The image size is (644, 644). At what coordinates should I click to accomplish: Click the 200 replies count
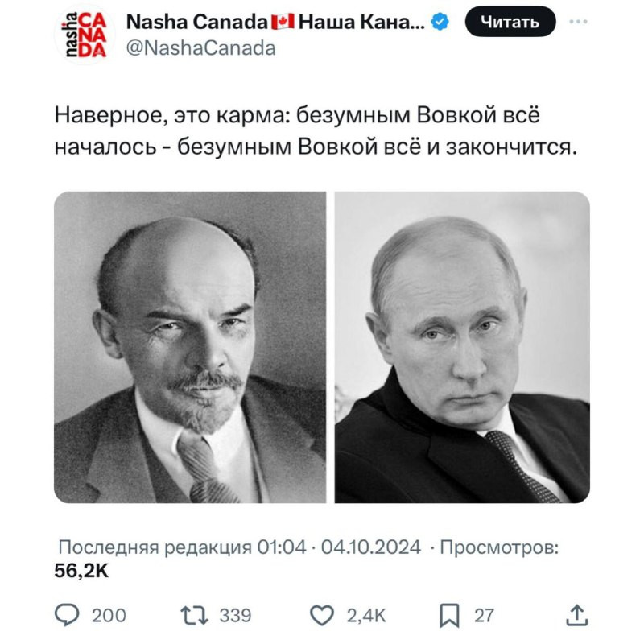coord(109,615)
